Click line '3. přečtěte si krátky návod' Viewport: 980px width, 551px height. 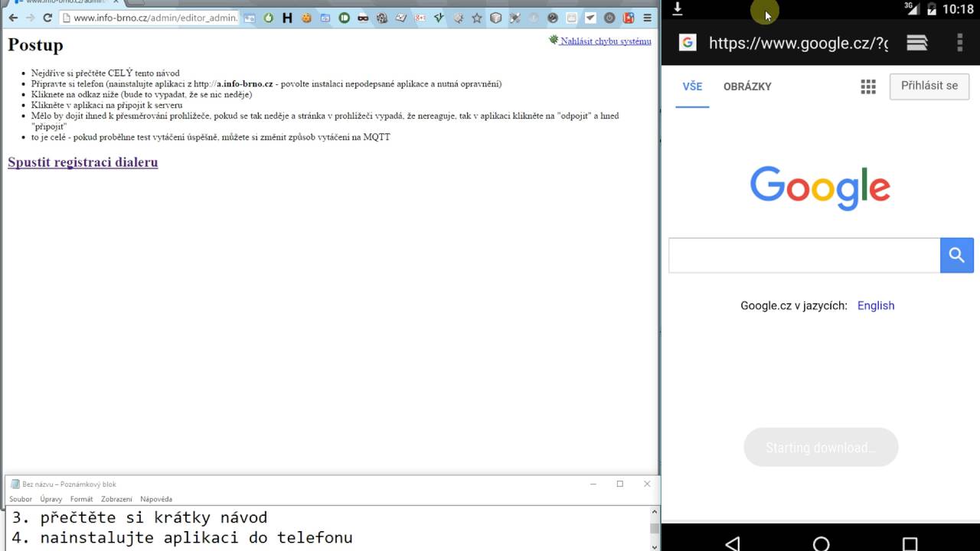click(139, 518)
